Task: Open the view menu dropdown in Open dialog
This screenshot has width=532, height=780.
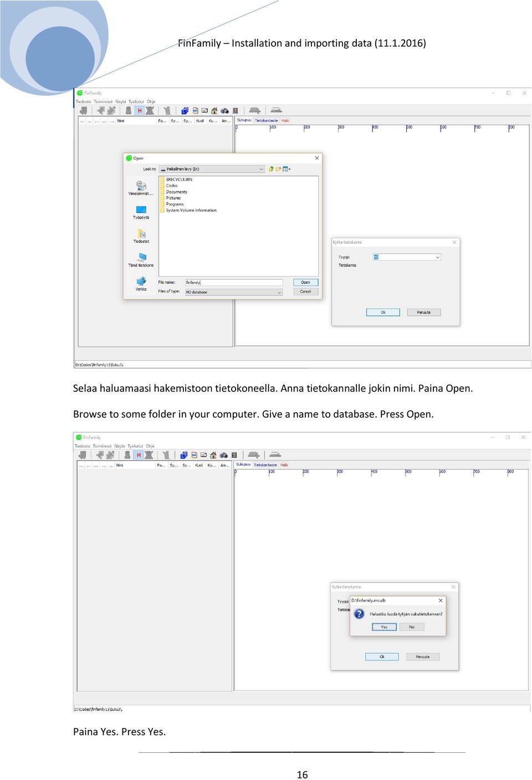Action: pos(287,169)
